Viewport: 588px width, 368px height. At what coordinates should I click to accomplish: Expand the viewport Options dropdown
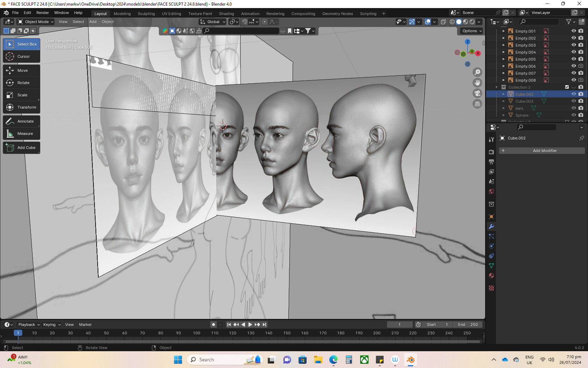tap(472, 31)
